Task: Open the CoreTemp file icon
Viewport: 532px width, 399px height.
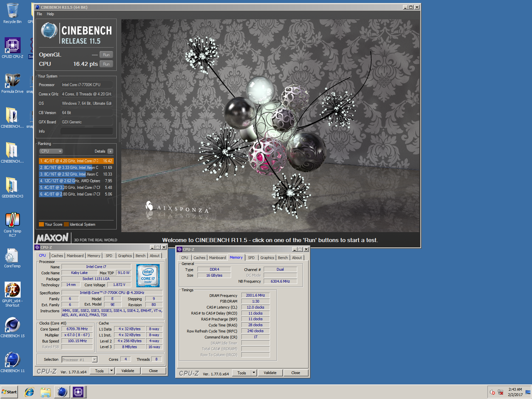Action: point(12,258)
